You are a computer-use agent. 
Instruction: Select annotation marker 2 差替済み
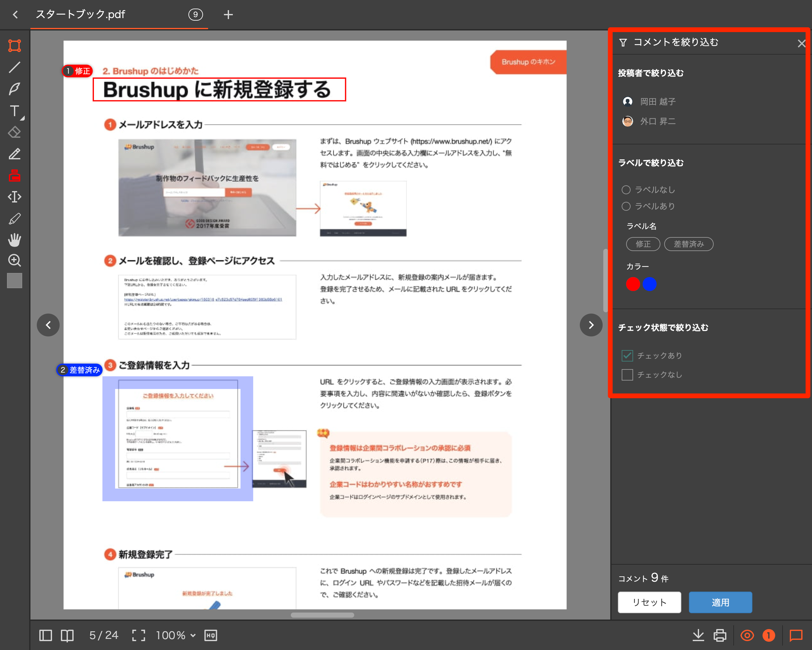(x=80, y=370)
